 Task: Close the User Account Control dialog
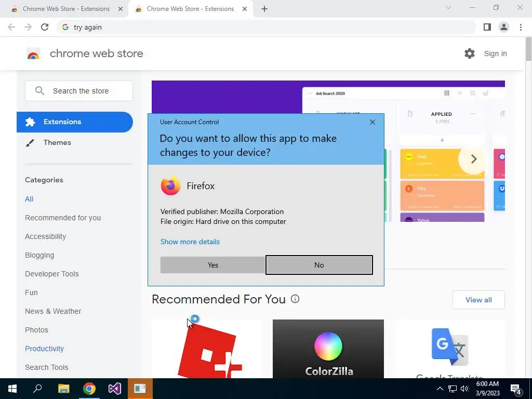(x=372, y=122)
